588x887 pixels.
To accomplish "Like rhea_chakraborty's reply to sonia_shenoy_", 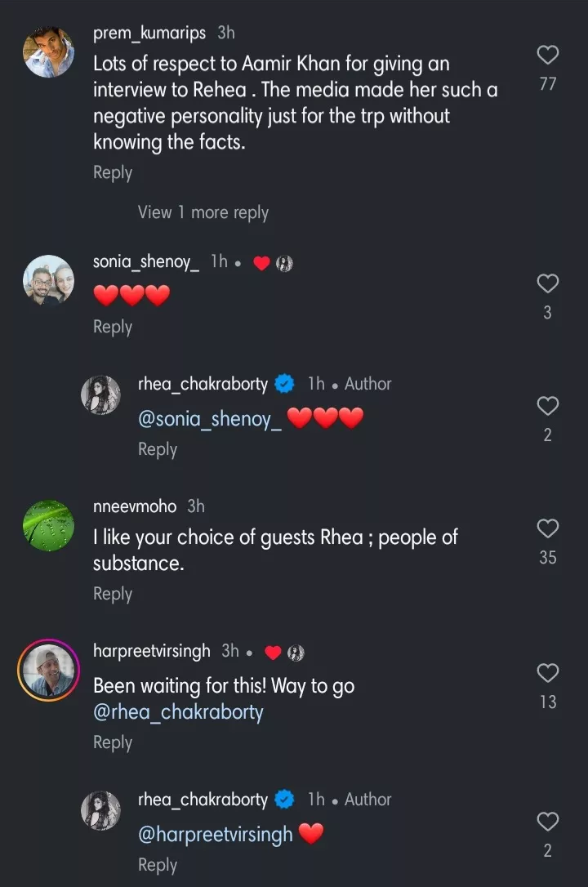I will tap(547, 406).
